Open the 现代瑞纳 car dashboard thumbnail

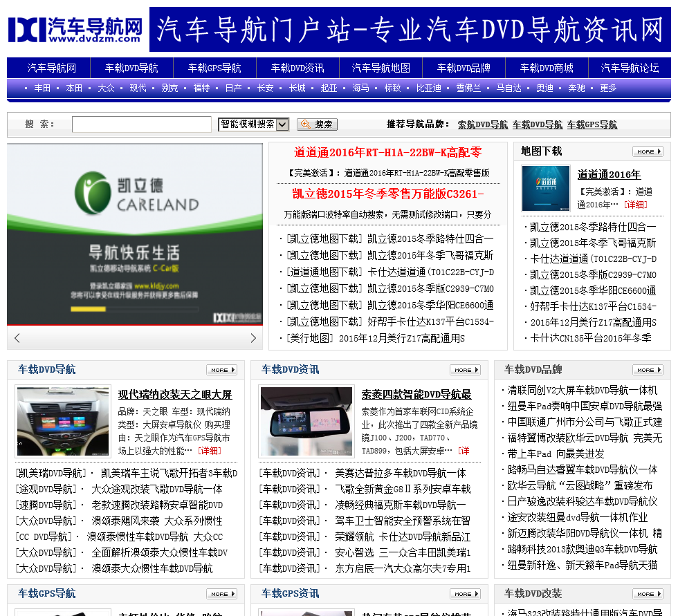[x=63, y=421]
